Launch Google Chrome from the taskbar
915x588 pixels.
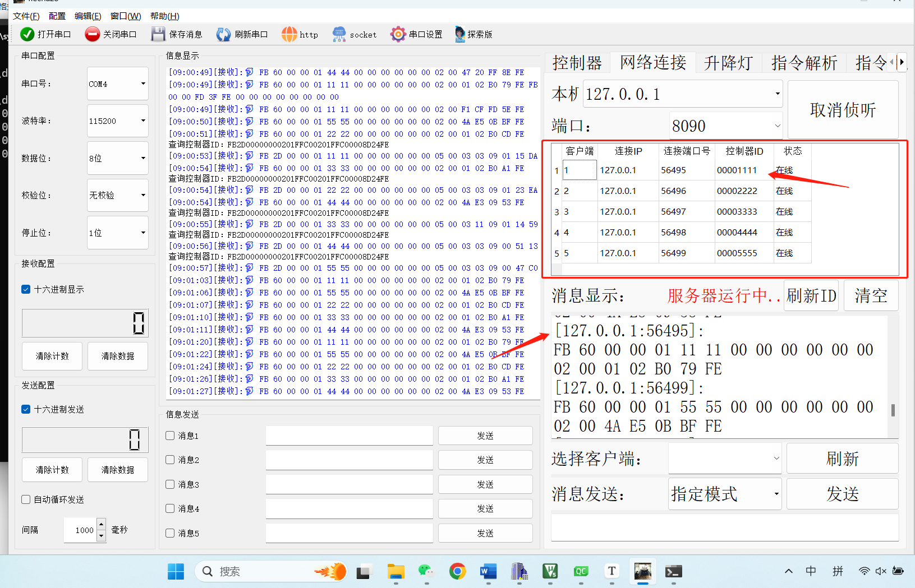point(457,571)
